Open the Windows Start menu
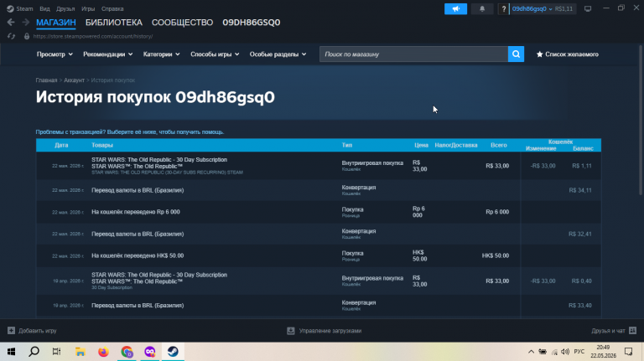Screen dimensions: 644x361 pos(11,352)
